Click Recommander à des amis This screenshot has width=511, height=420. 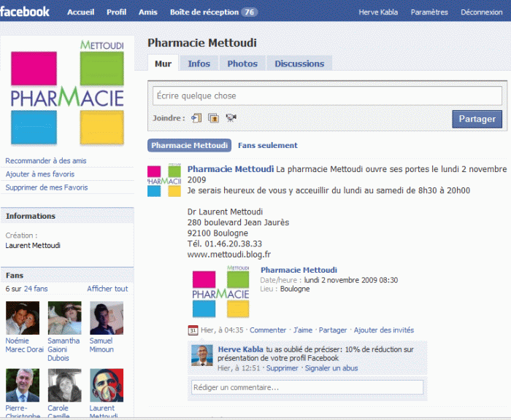pyautogui.click(x=46, y=160)
